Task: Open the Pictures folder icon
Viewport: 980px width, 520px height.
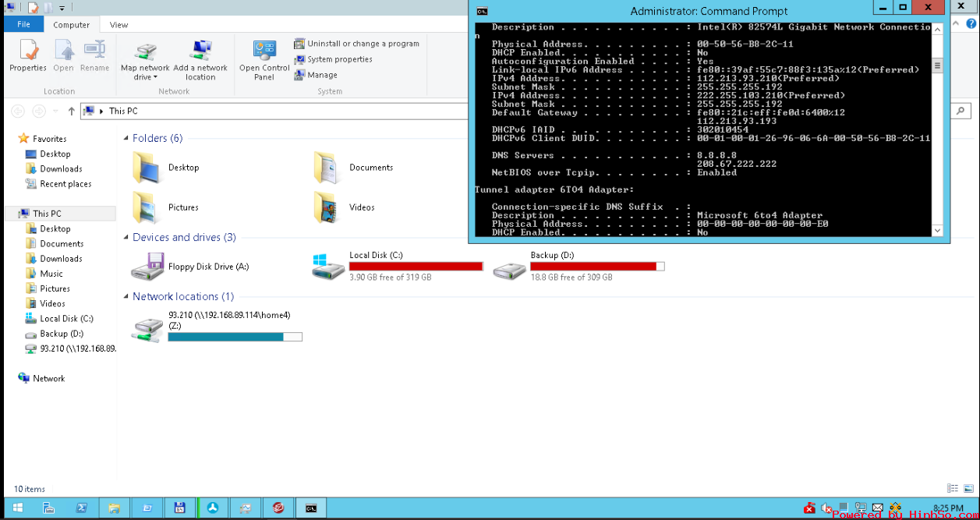Action: [147, 207]
